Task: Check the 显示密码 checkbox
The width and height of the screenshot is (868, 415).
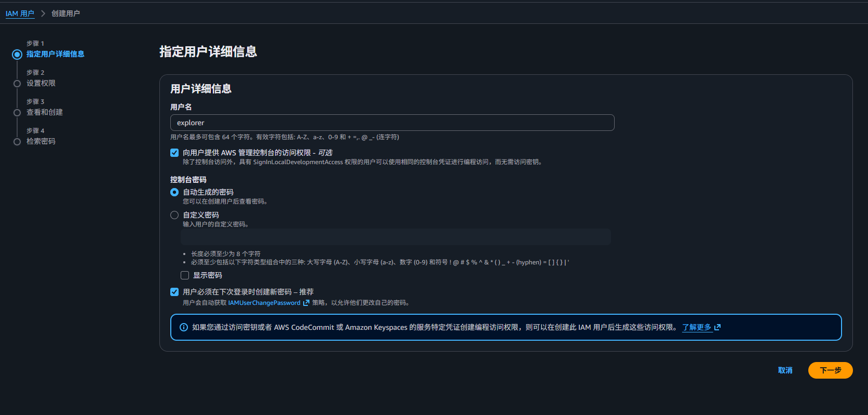Action: [x=185, y=275]
